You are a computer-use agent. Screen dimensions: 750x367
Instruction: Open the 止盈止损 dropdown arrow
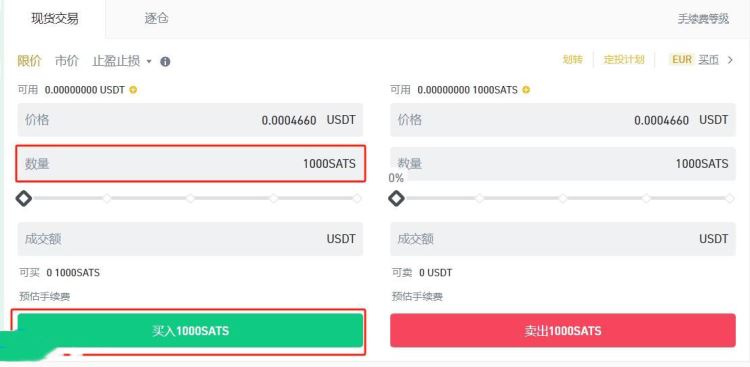149,62
